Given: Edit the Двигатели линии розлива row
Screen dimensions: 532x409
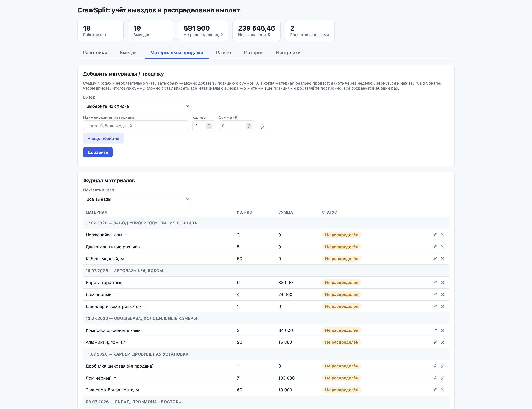Looking at the screenshot, I should coord(435,247).
